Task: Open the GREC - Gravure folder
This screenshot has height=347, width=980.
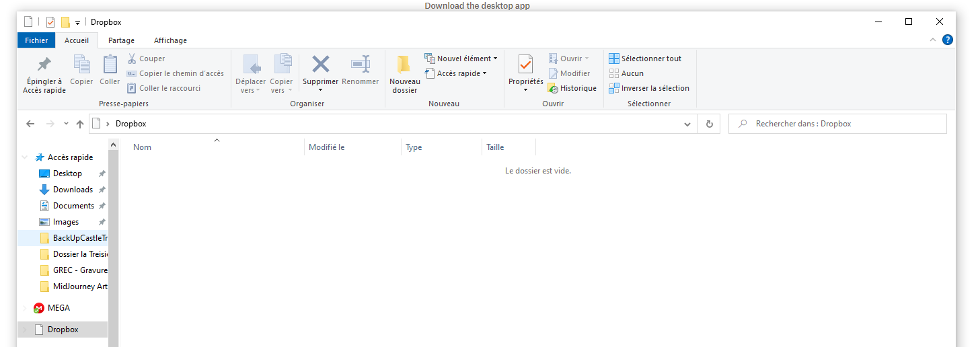Action: [x=73, y=270]
